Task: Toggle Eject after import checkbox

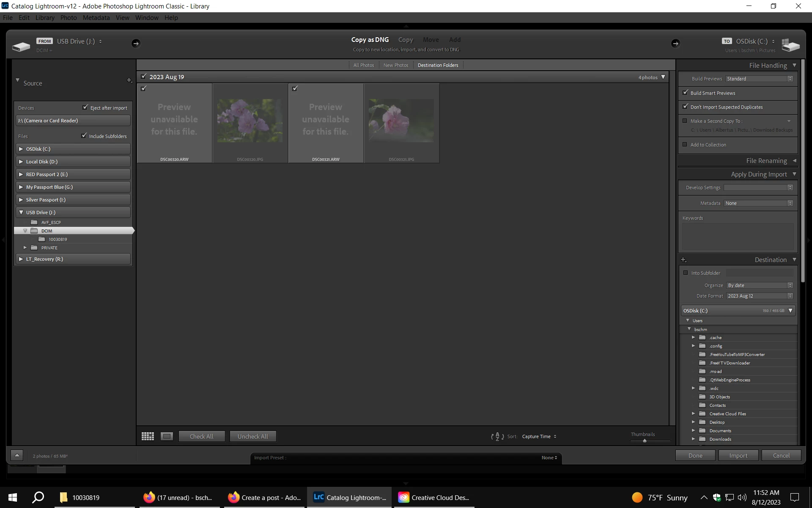Action: point(85,108)
